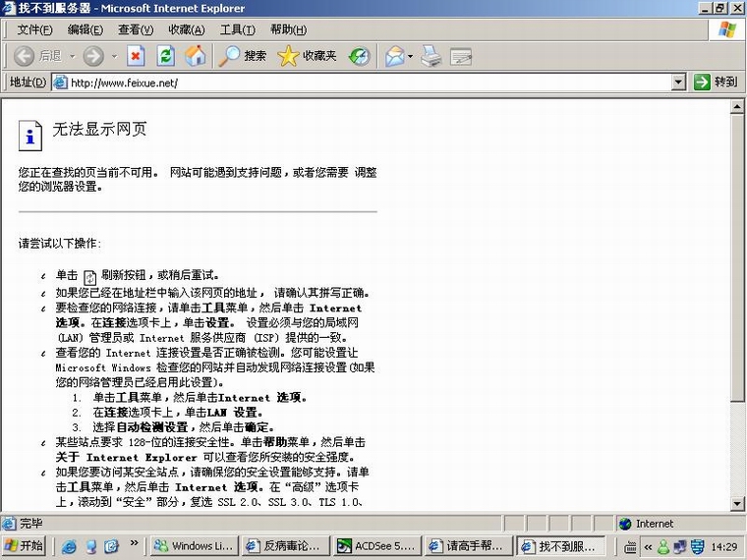Click the Windows flag logo throbber

tap(727, 29)
